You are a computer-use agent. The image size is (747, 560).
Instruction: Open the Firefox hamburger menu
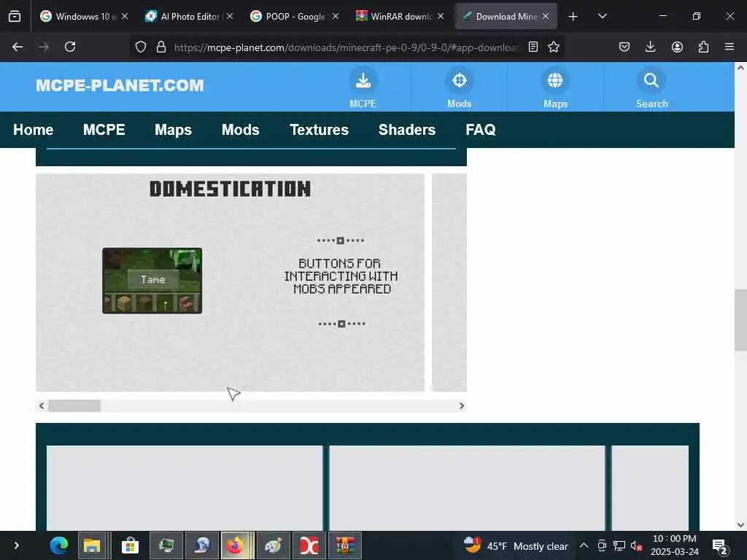tap(729, 47)
